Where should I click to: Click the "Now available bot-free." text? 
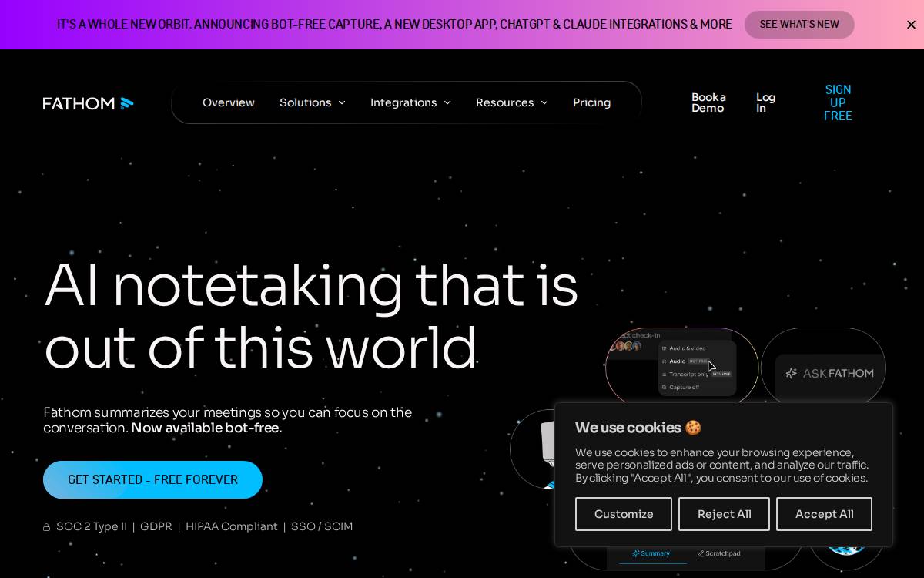pos(206,428)
